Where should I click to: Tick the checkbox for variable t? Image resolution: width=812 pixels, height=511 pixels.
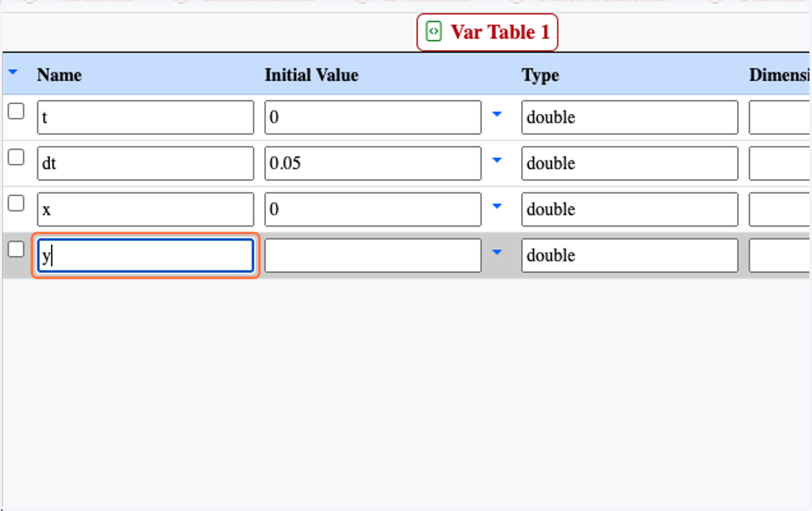tap(16, 111)
